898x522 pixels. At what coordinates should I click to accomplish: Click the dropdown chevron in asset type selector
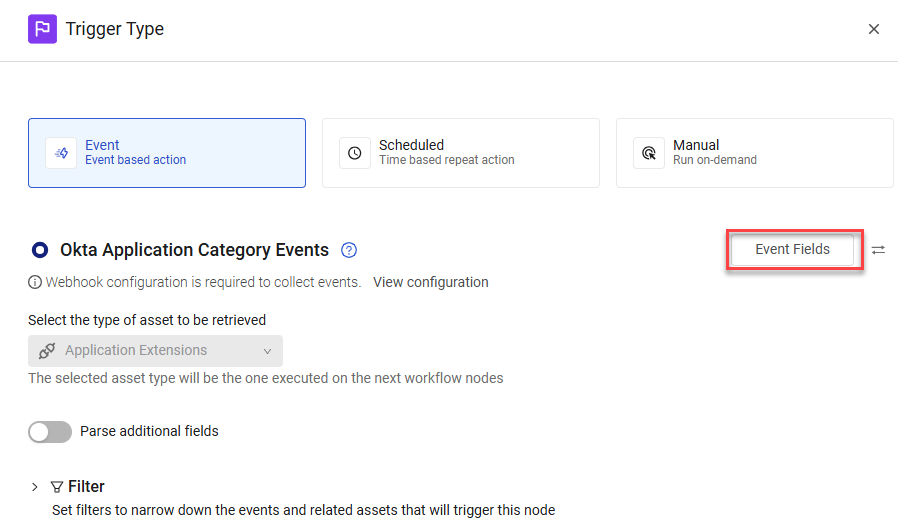click(x=267, y=351)
